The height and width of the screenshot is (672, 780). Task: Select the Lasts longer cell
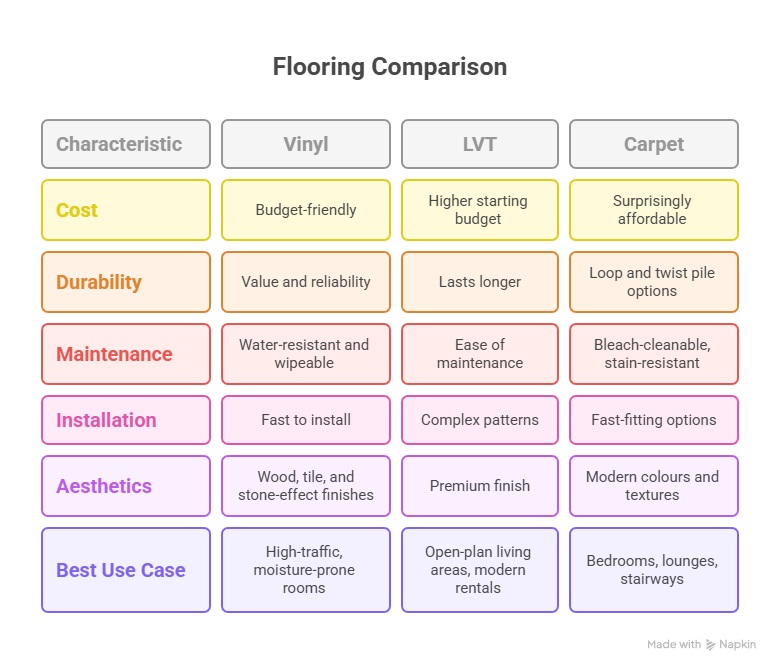[x=480, y=282]
